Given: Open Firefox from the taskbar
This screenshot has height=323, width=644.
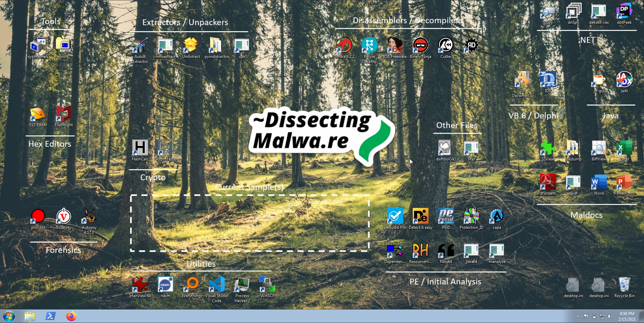Looking at the screenshot, I should pyautogui.click(x=71, y=316).
